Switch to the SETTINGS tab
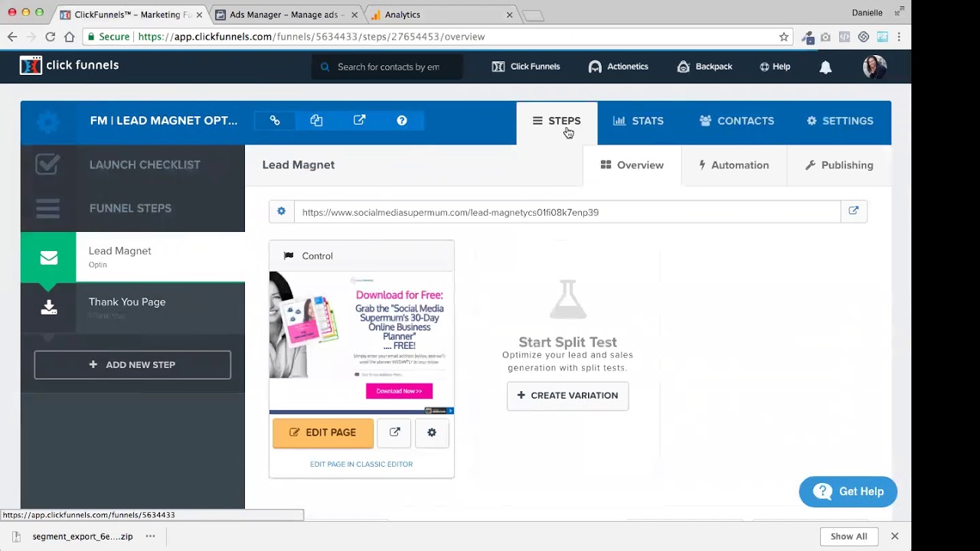This screenshot has width=980, height=551. (x=840, y=121)
